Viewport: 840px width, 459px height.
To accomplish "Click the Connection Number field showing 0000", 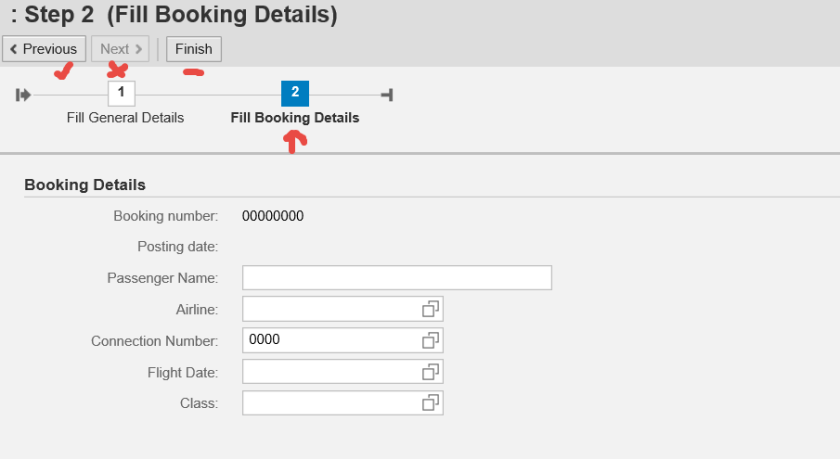I will tap(330, 340).
